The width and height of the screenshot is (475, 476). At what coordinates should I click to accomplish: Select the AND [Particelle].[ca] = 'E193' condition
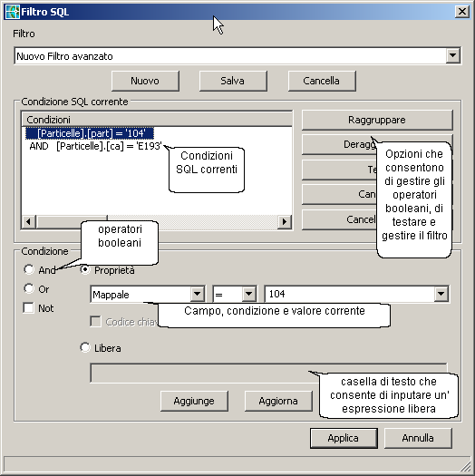coord(96,146)
